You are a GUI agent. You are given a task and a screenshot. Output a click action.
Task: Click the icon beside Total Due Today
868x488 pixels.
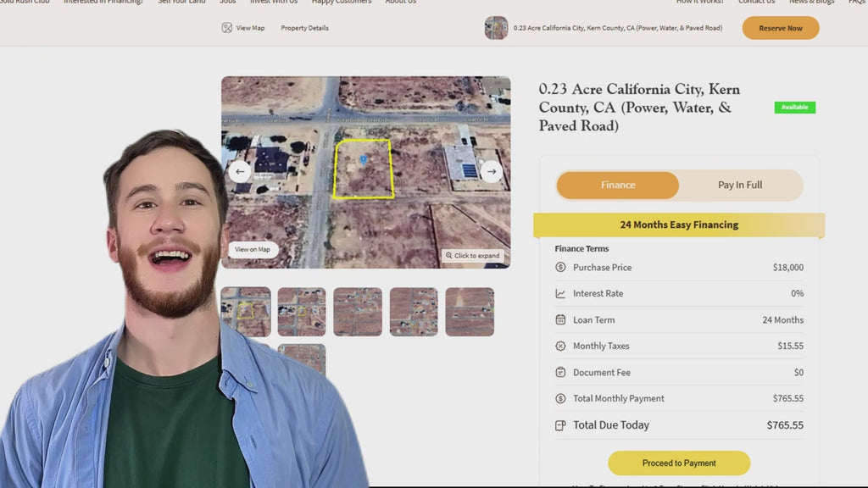coord(560,425)
